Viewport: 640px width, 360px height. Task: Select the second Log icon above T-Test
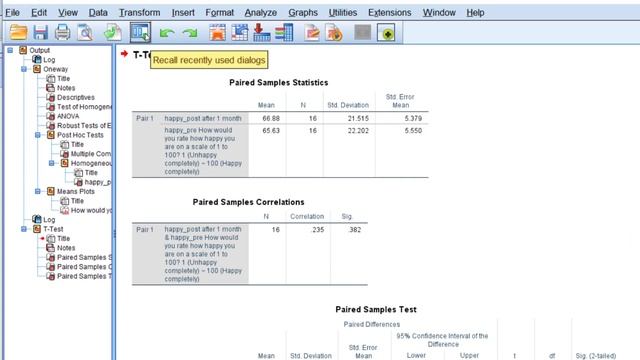tap(37, 220)
